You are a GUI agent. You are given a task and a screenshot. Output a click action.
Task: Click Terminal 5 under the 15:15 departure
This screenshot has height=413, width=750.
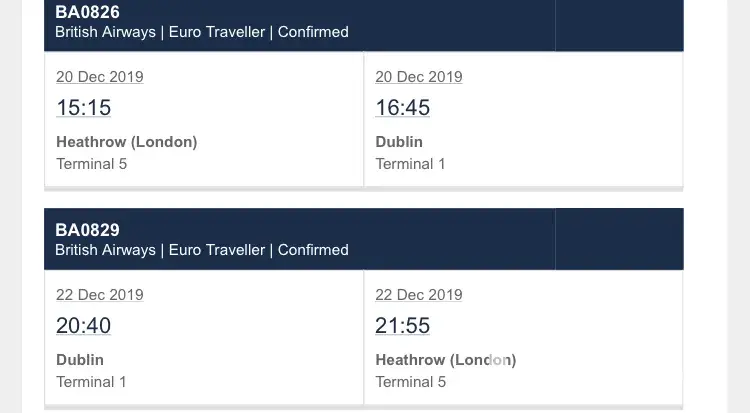coord(91,164)
